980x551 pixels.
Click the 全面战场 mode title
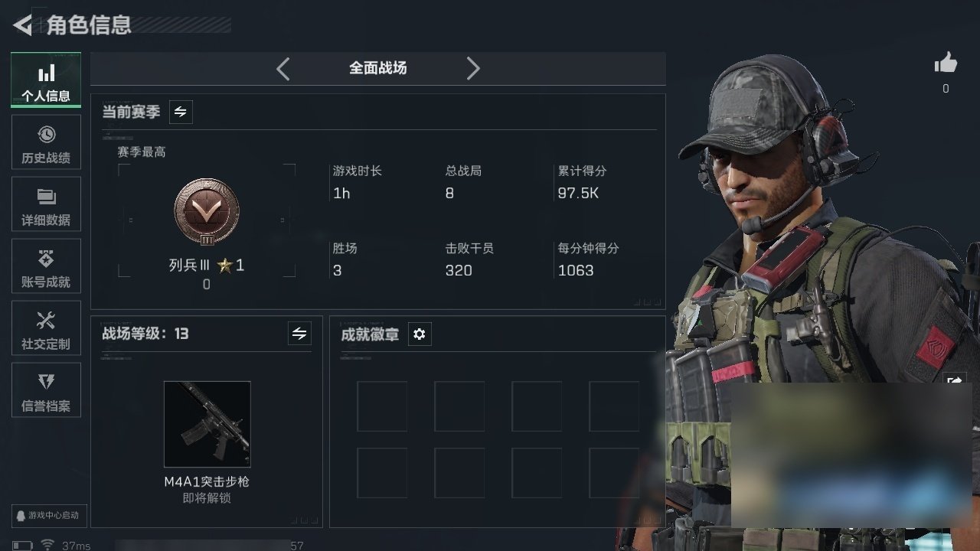coord(377,68)
